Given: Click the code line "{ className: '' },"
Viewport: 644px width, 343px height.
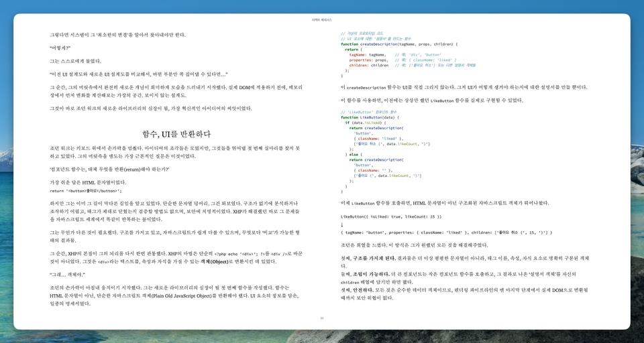Looking at the screenshot, I should [x=373, y=170].
